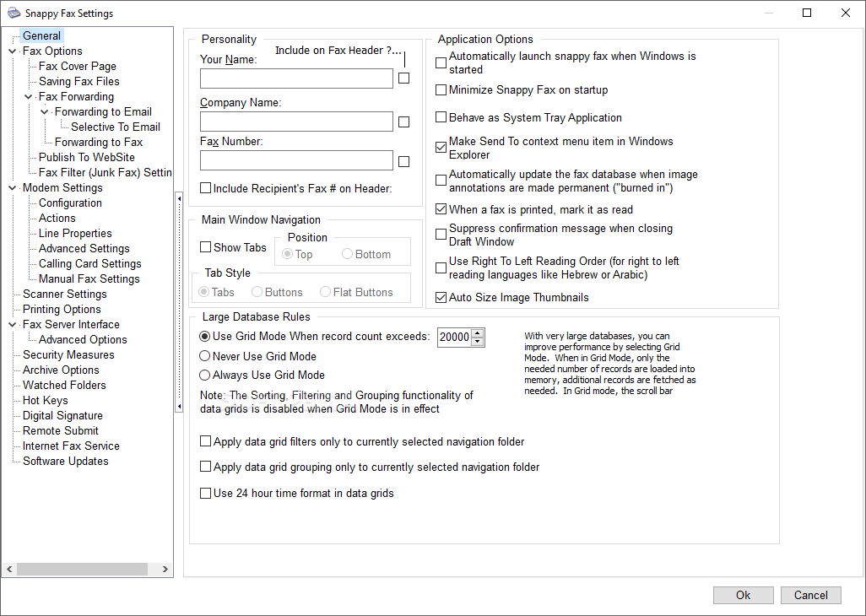Image resolution: width=866 pixels, height=616 pixels.
Task: Toggle include Your Name on fax header
Action: coord(403,78)
